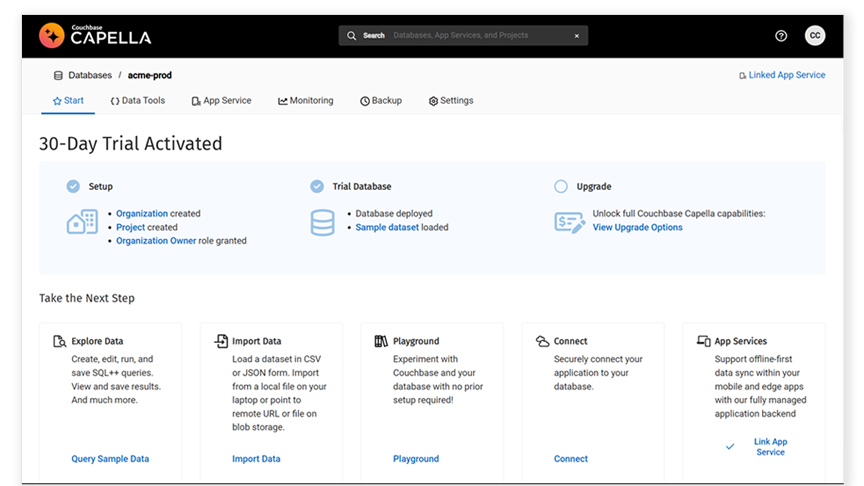Open the Backup tab
Viewport: 864px width, 486px height.
381,101
